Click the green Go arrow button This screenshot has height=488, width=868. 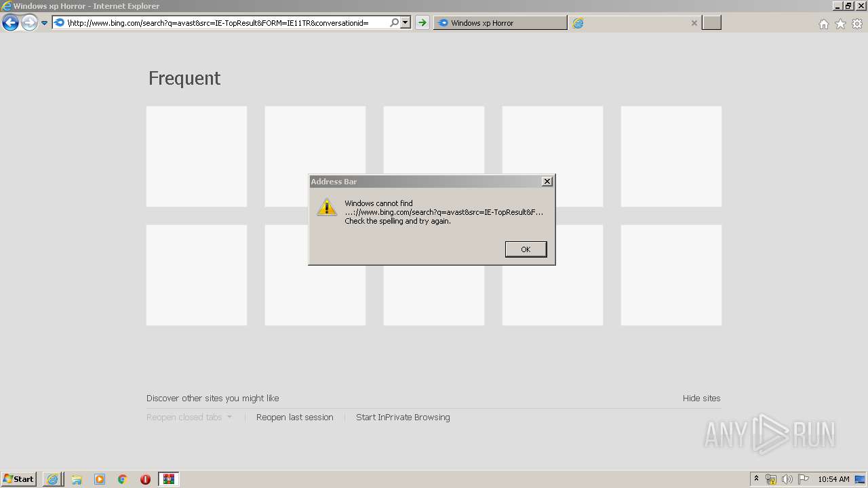[x=422, y=23]
